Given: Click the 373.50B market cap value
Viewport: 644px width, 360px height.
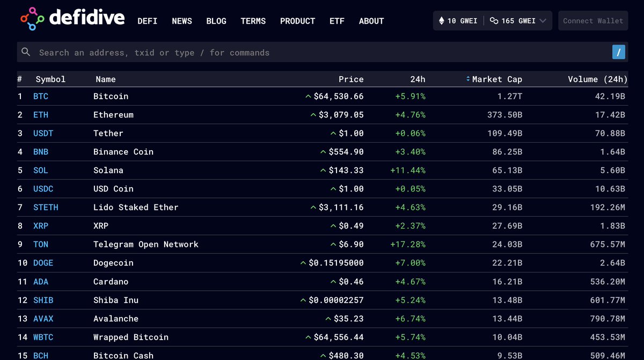Looking at the screenshot, I should pos(504,115).
